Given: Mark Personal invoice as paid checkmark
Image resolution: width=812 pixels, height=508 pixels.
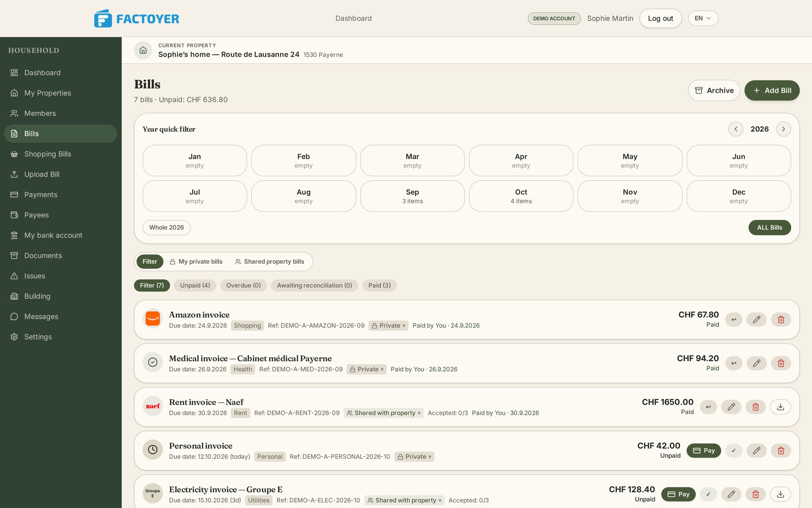Looking at the screenshot, I should 734,450.
